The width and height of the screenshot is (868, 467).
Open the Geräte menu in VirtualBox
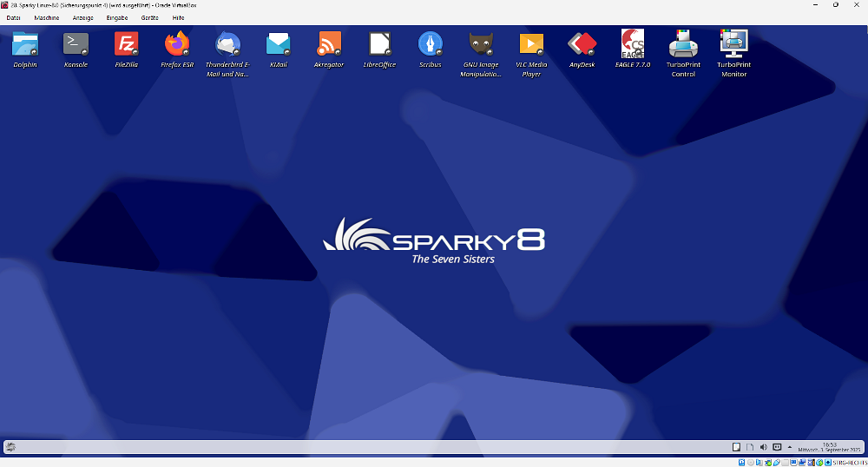(149, 17)
